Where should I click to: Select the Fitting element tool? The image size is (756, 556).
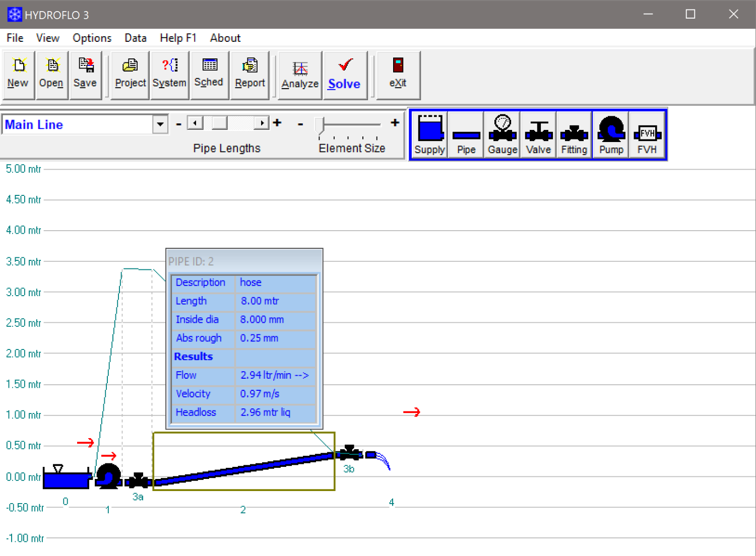click(574, 134)
